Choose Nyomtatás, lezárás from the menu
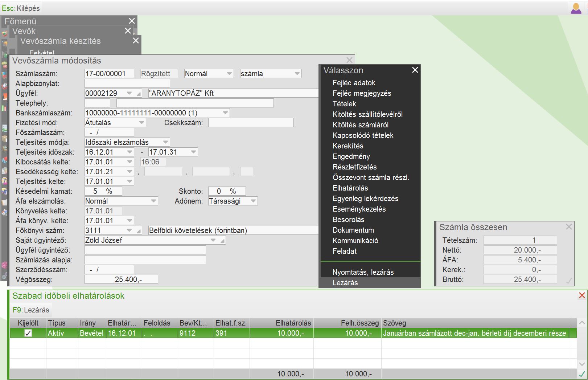Screen dimensions: 588x380 (x=363, y=272)
